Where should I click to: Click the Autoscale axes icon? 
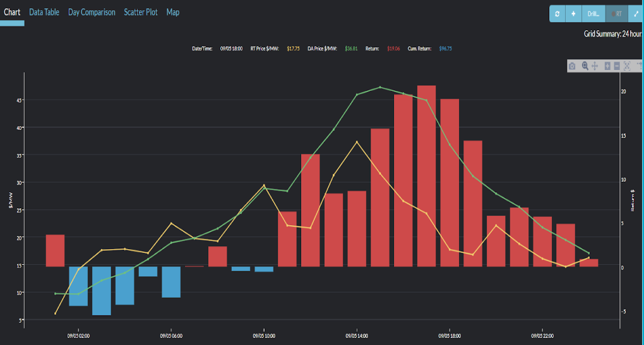(627, 66)
